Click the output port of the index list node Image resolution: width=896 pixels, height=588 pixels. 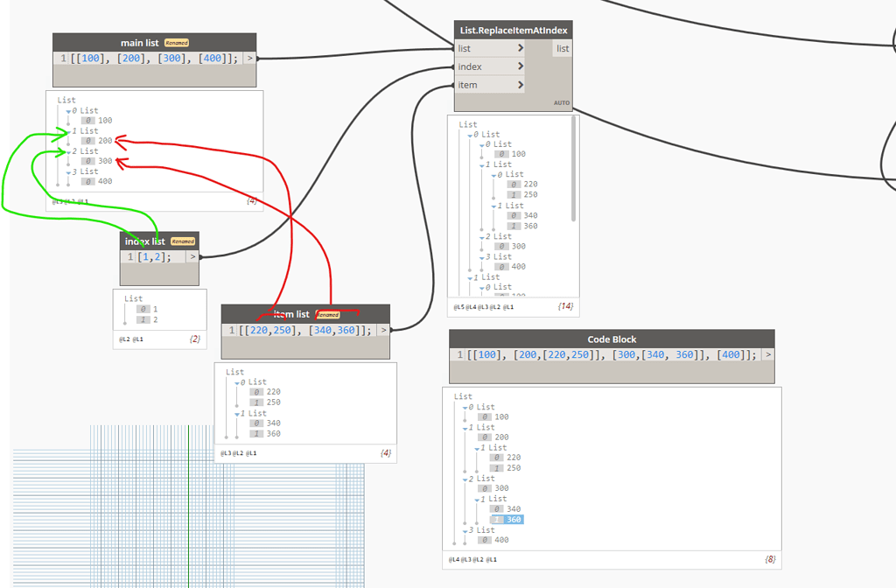click(192, 256)
